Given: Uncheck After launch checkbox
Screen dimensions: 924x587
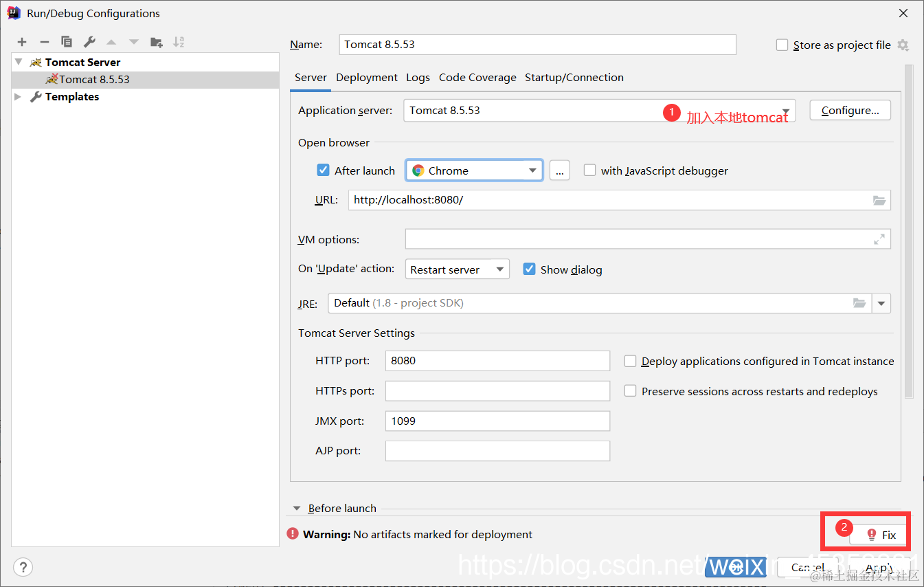Looking at the screenshot, I should tap(323, 170).
